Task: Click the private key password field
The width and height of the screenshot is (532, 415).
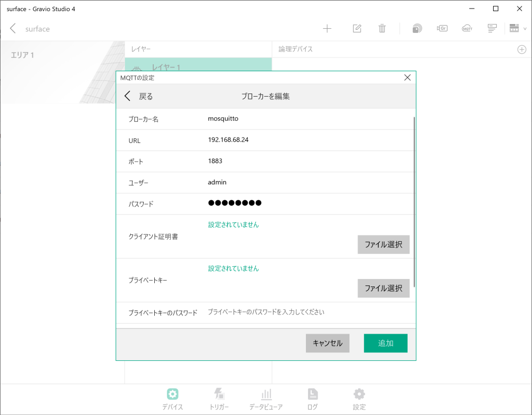Action: click(x=298, y=312)
